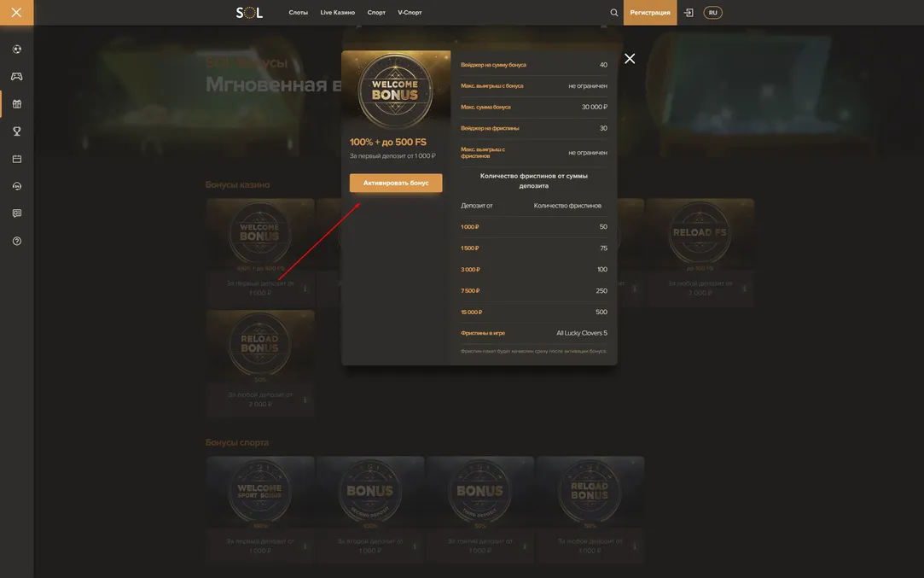Switch to the V-Спорт section
The width and height of the screenshot is (924, 578).
pos(410,13)
